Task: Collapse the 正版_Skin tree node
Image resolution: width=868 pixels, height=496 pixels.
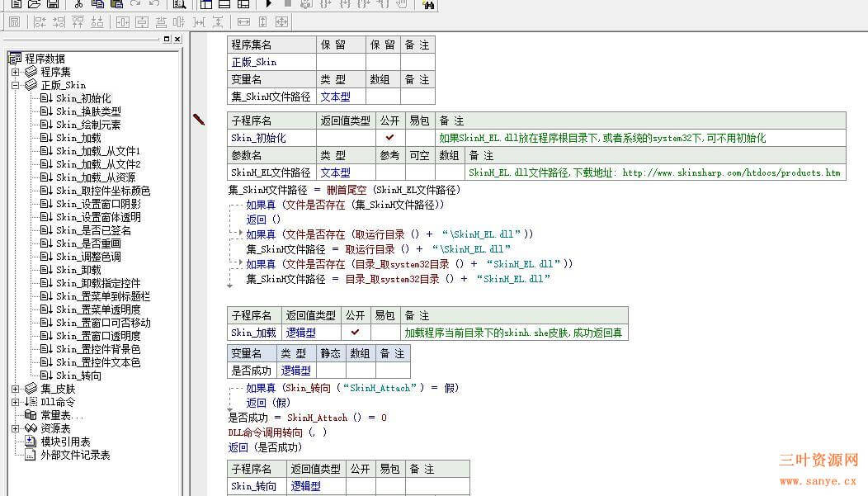Action: 17,84
